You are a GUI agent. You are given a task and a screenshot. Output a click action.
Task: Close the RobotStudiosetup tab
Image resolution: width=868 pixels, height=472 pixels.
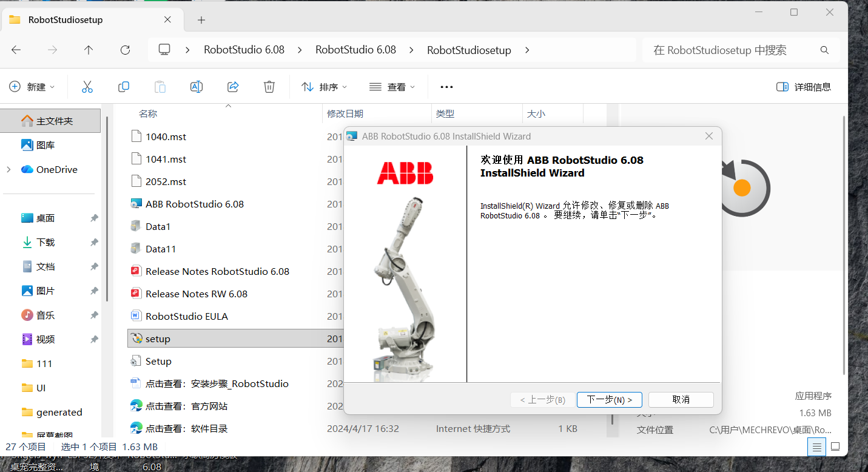click(167, 19)
